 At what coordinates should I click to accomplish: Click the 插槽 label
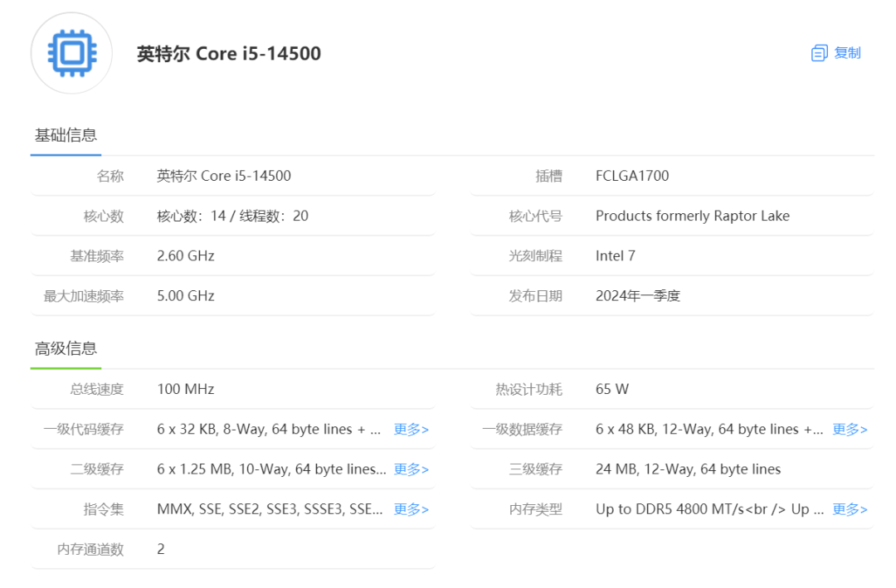548,176
